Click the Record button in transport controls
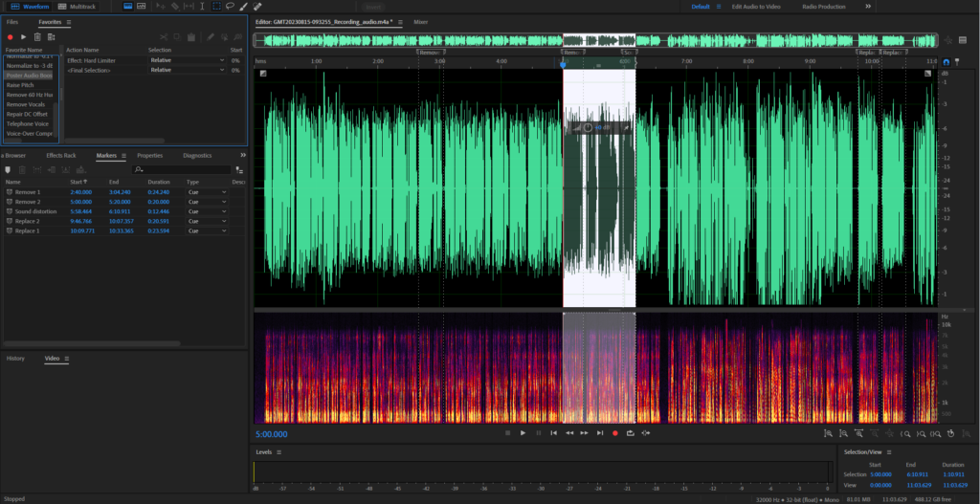Screen dimensions: 980x504 [614, 433]
